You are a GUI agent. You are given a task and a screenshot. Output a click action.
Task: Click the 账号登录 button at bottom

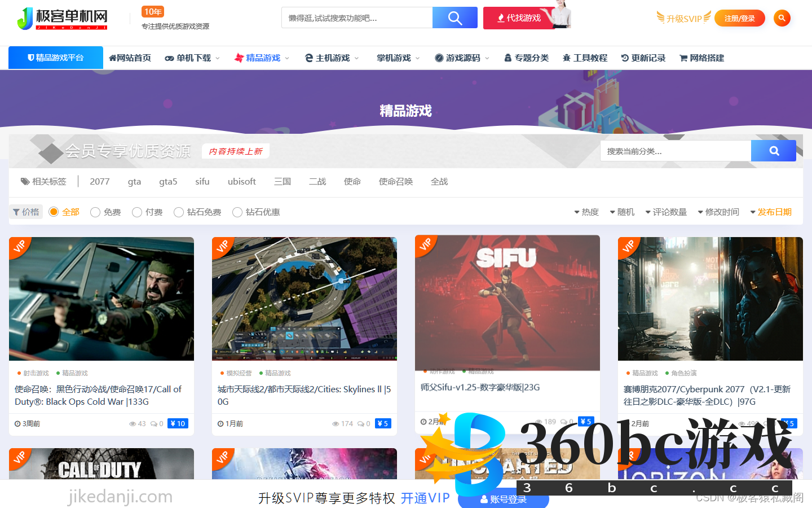point(503,500)
